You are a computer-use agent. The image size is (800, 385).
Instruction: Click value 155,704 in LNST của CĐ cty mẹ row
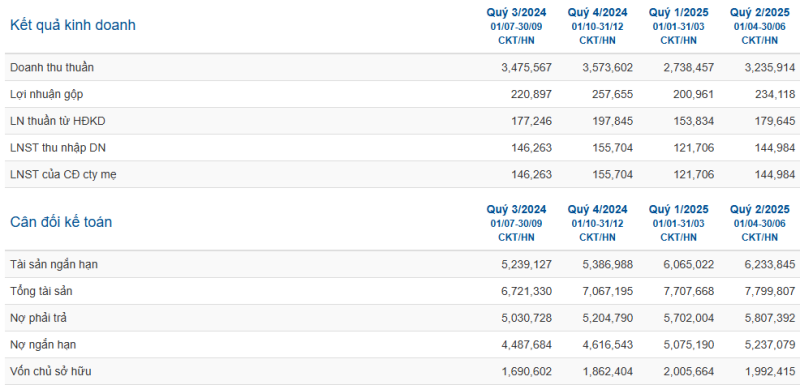612,174
